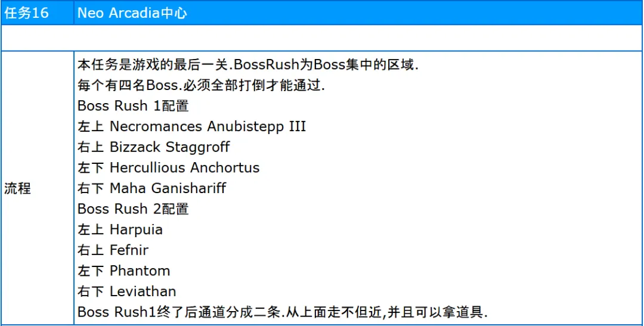Click 右下 label before Leviathan
Image resolution: width=644 pixels, height=326 pixels.
(x=91, y=291)
